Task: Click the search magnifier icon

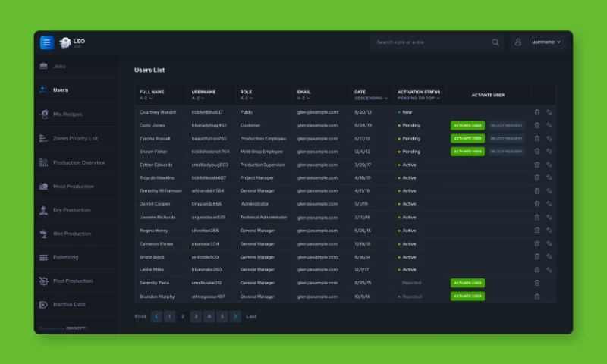Action: point(495,42)
